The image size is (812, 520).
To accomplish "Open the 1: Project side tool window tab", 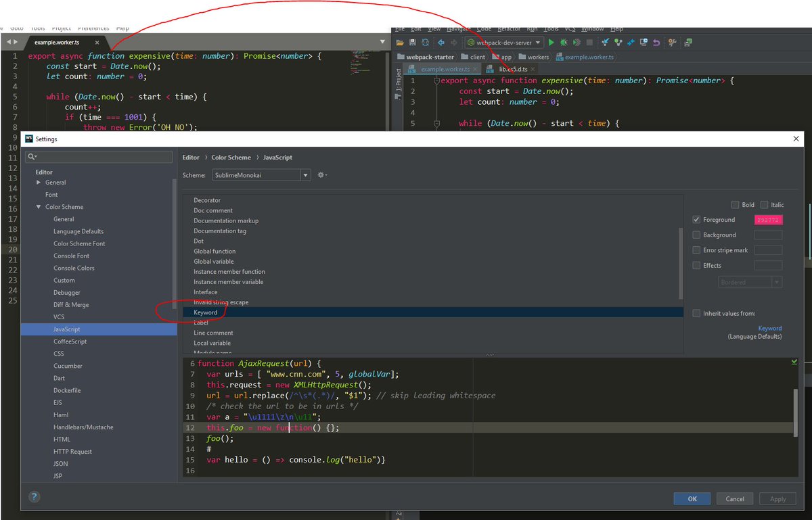I will coord(397,79).
